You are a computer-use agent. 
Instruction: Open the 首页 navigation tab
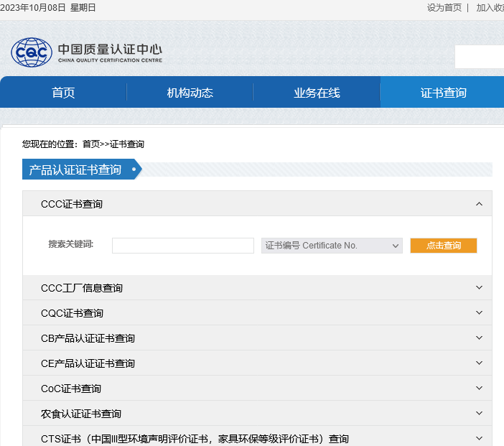pyautogui.click(x=63, y=93)
